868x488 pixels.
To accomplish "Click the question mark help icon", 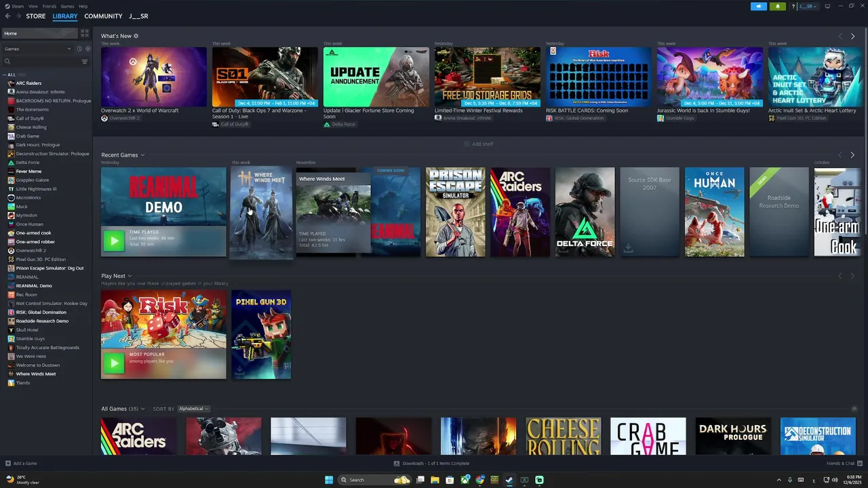I will 793,6.
